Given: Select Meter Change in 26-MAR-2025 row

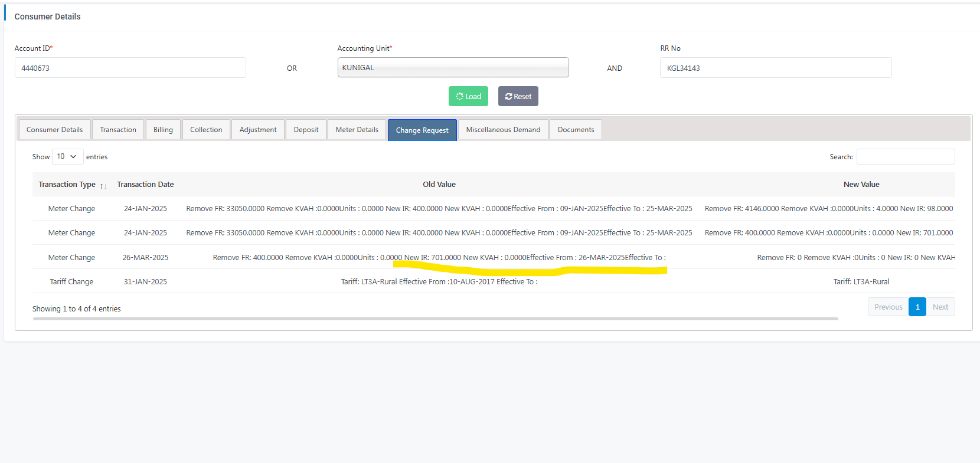Looking at the screenshot, I should [x=71, y=258].
